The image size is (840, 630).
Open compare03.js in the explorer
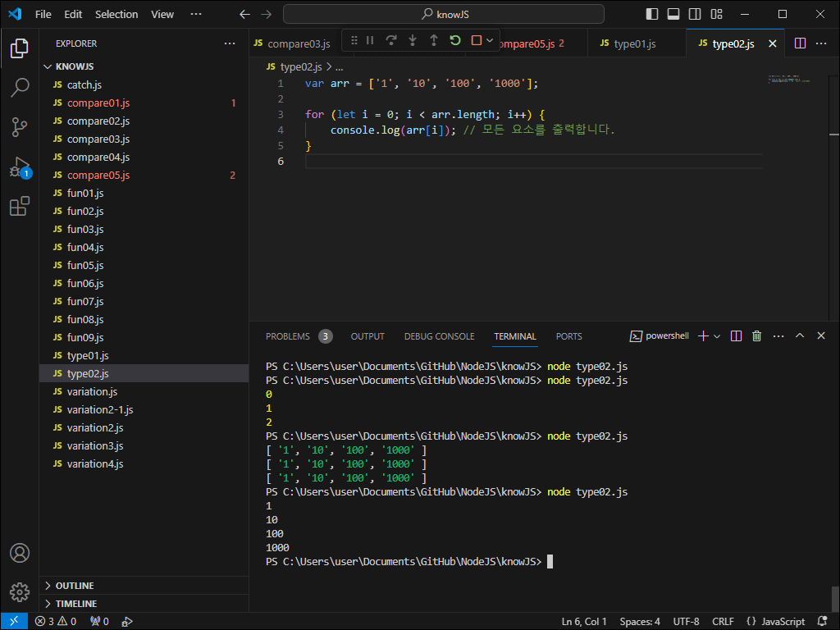coord(98,139)
